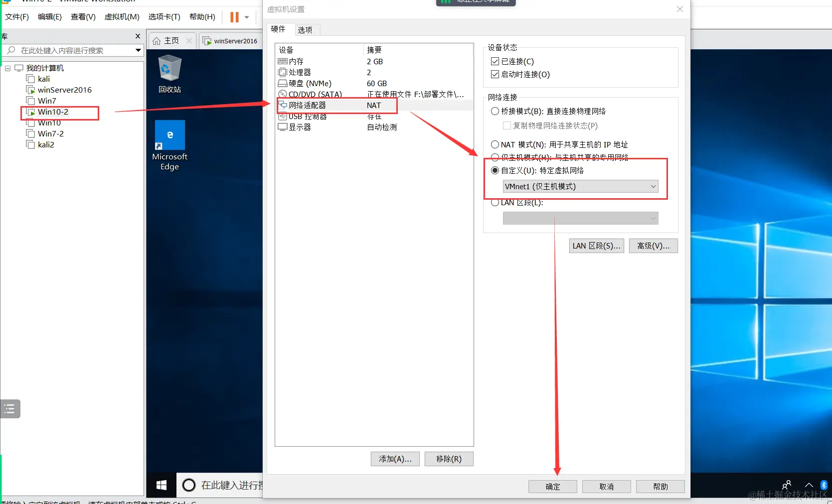Select the 硬盘 (NVMe) device row
Viewport: 832px width, 504px height.
[374, 84]
